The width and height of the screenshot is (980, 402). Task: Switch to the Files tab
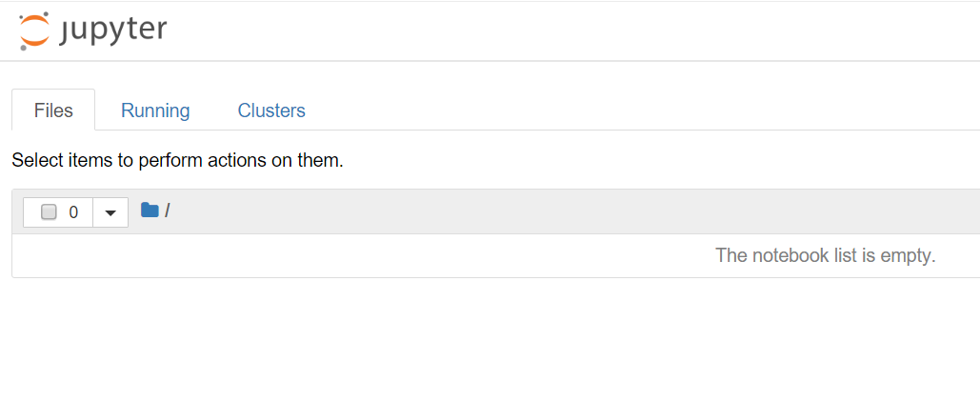click(x=53, y=111)
